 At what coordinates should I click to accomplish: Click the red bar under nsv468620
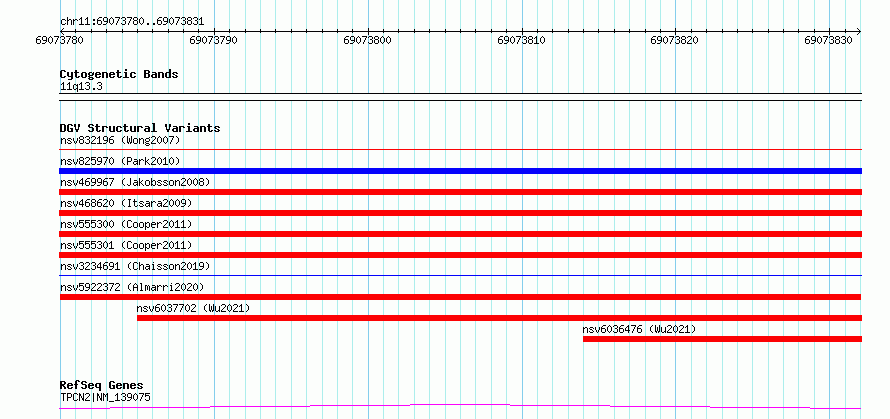point(460,213)
